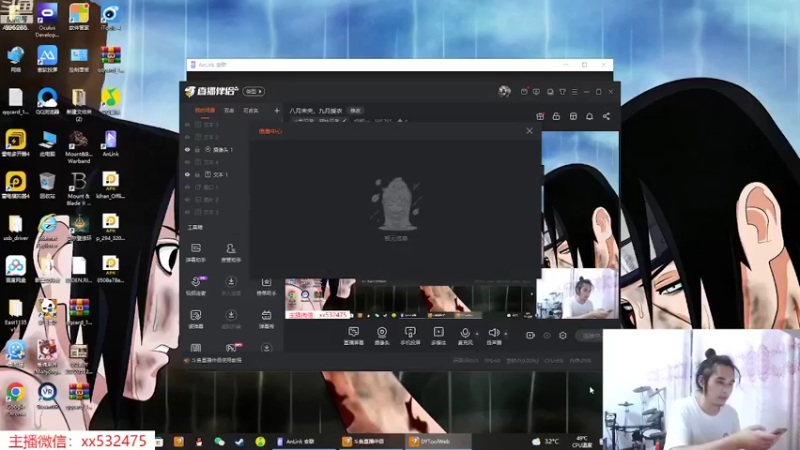Click the WeChat icon in the taskbar

(x=219, y=441)
